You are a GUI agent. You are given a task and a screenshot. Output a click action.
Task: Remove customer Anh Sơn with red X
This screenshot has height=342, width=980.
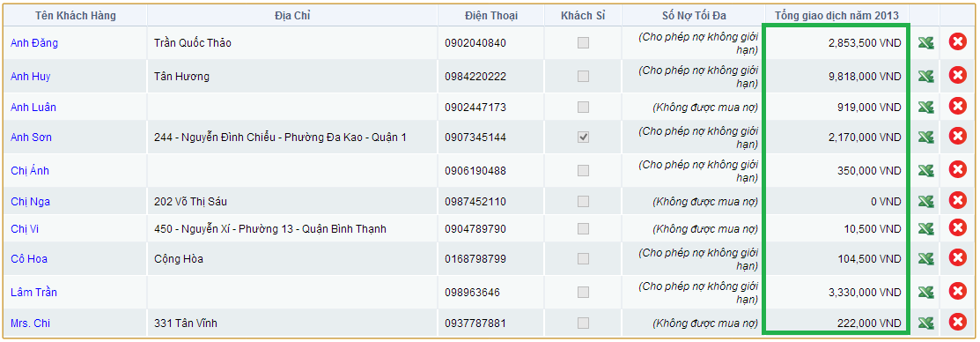(x=957, y=137)
